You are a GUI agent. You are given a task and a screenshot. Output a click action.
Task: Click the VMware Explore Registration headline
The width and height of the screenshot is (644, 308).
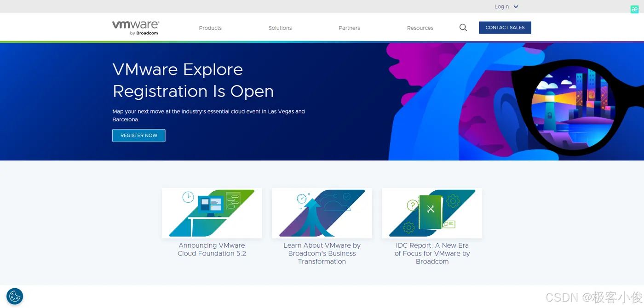coord(193,80)
